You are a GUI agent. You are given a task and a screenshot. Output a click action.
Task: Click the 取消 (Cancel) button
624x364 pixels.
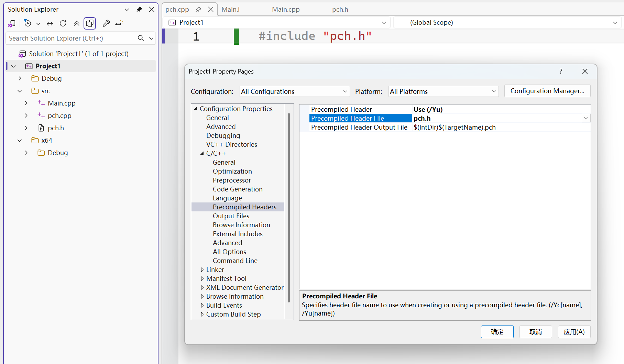point(536,332)
